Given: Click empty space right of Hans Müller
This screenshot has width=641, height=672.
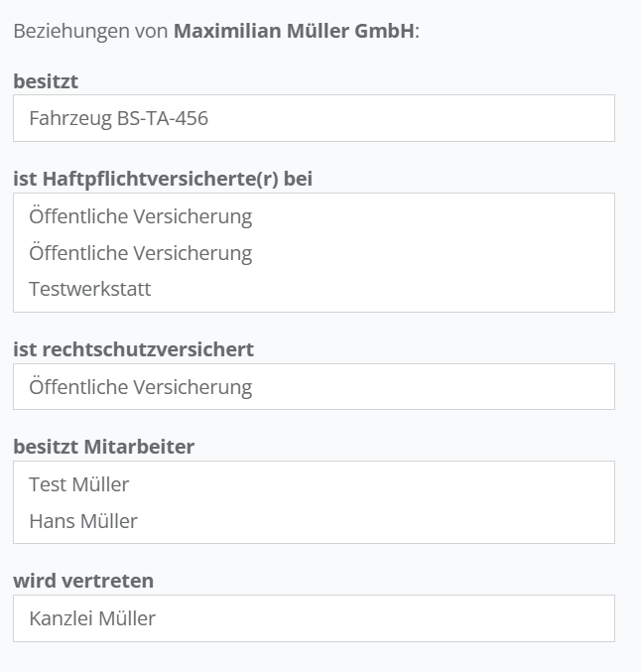Looking at the screenshot, I should (x=397, y=521).
